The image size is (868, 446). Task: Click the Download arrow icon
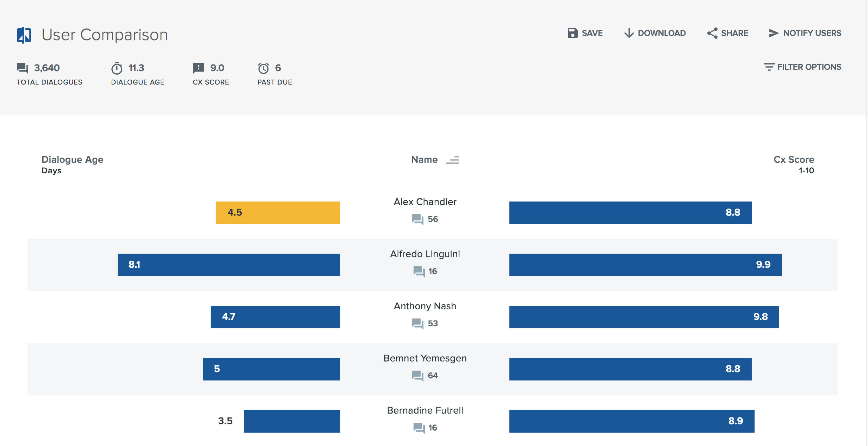pos(629,33)
